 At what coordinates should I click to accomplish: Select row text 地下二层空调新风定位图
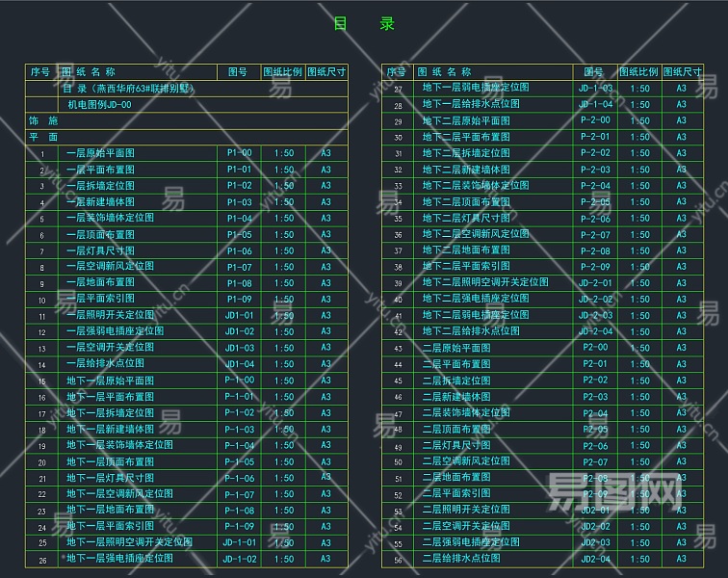[476, 234]
